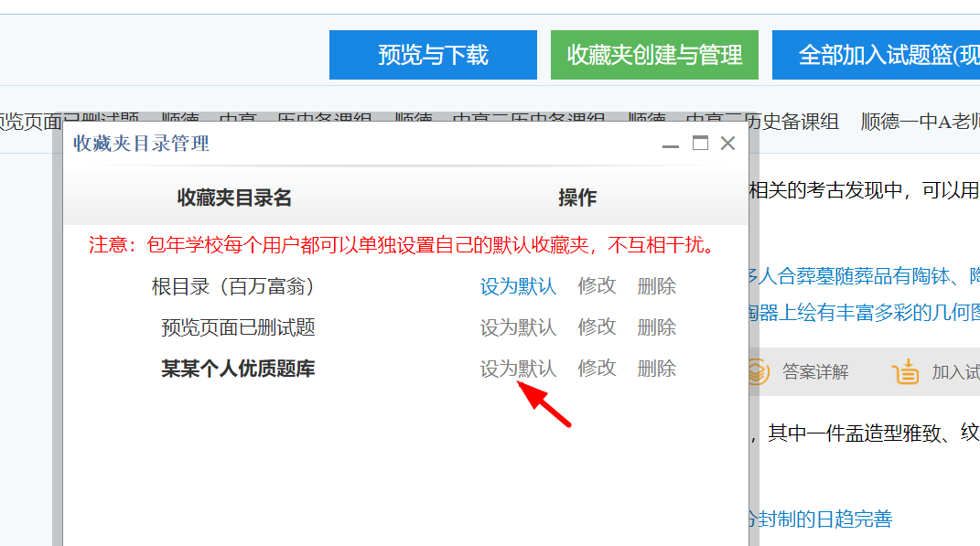Delete the 根目录（百万富翁） folder
The height and width of the screenshot is (546, 980).
click(656, 286)
